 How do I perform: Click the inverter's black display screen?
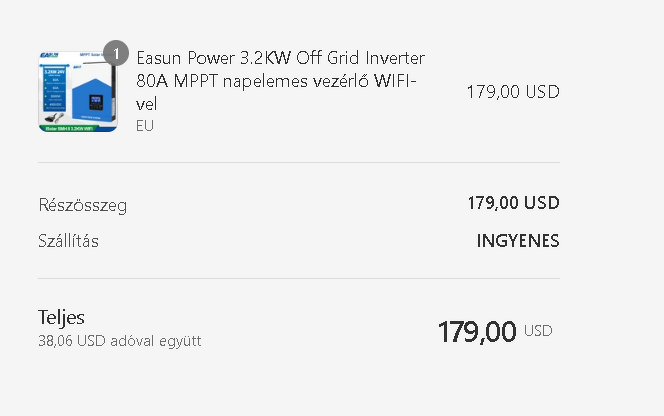94,101
